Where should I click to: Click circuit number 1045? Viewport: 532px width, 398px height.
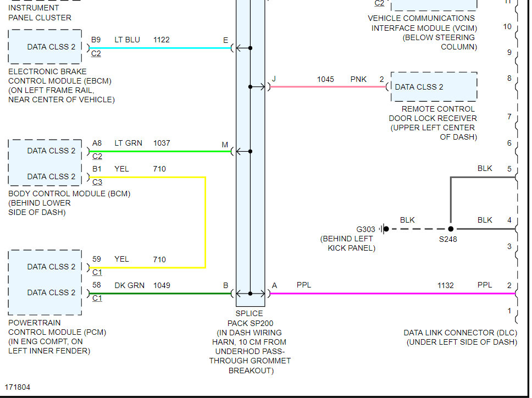tap(325, 79)
